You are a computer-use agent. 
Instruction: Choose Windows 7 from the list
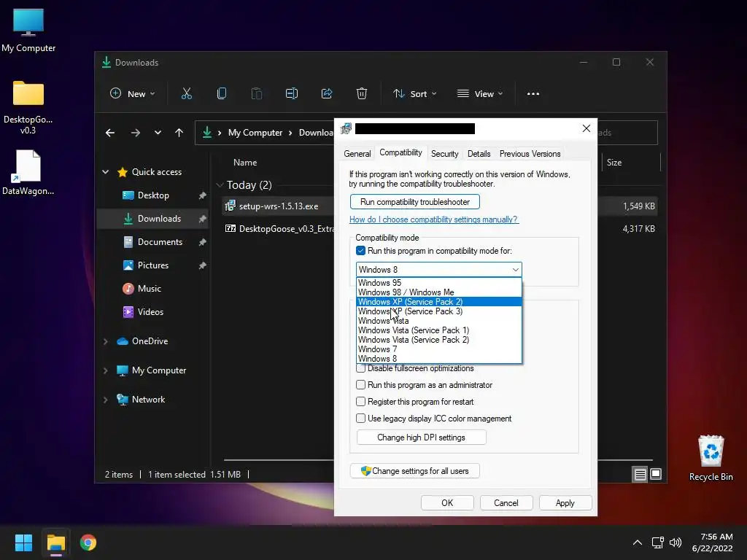[438, 349]
